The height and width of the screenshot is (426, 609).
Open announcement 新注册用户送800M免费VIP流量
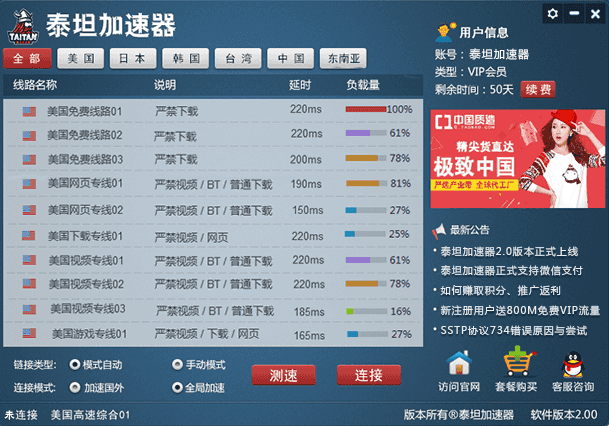pos(520,310)
